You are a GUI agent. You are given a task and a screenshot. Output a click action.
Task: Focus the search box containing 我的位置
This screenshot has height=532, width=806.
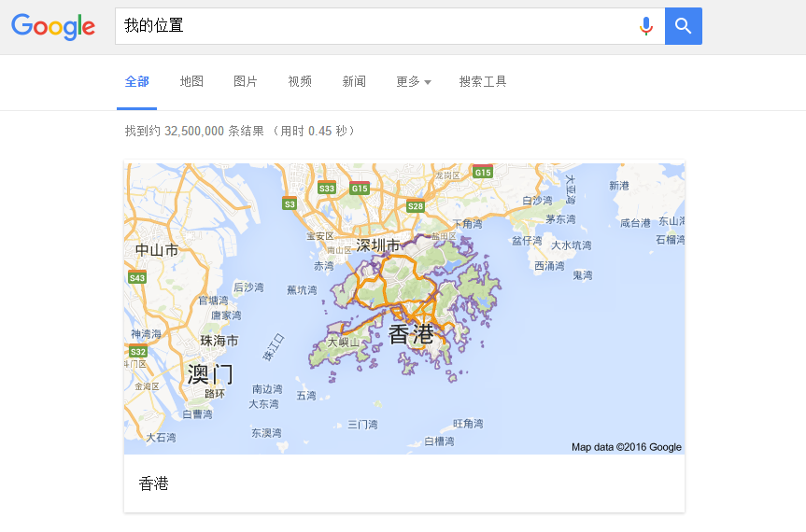click(x=389, y=26)
